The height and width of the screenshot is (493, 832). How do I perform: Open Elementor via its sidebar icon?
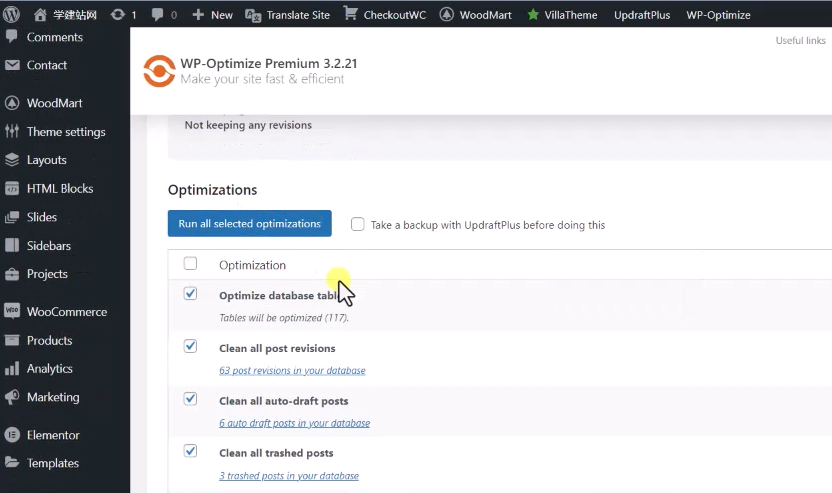tap(12, 435)
